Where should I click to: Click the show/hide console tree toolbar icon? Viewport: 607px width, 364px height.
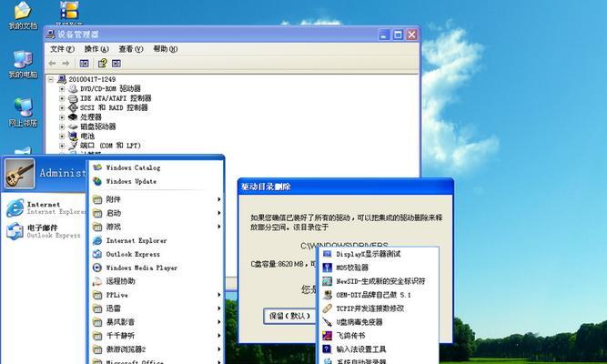[x=84, y=63]
